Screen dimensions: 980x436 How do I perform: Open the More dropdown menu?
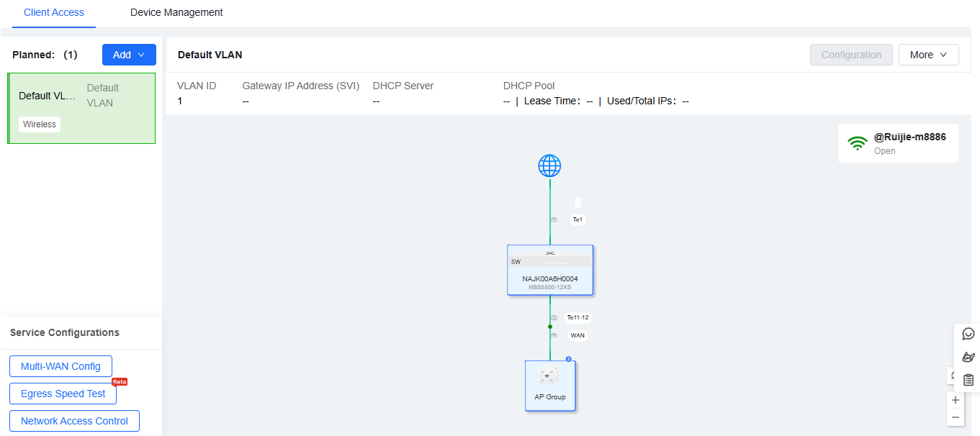928,55
